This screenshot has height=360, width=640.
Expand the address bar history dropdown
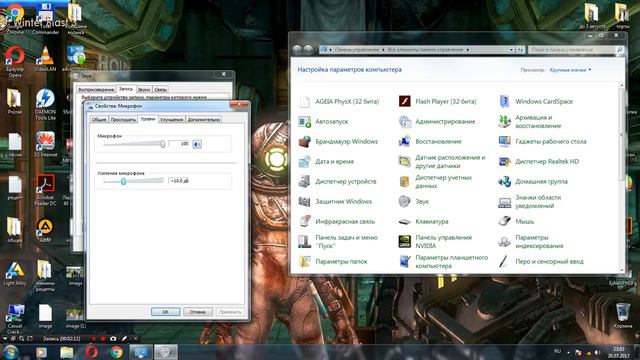click(x=511, y=50)
